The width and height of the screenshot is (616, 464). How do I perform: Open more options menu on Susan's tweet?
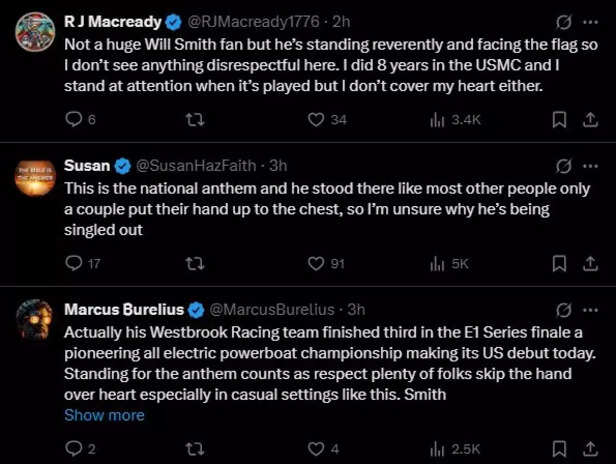pos(595,165)
